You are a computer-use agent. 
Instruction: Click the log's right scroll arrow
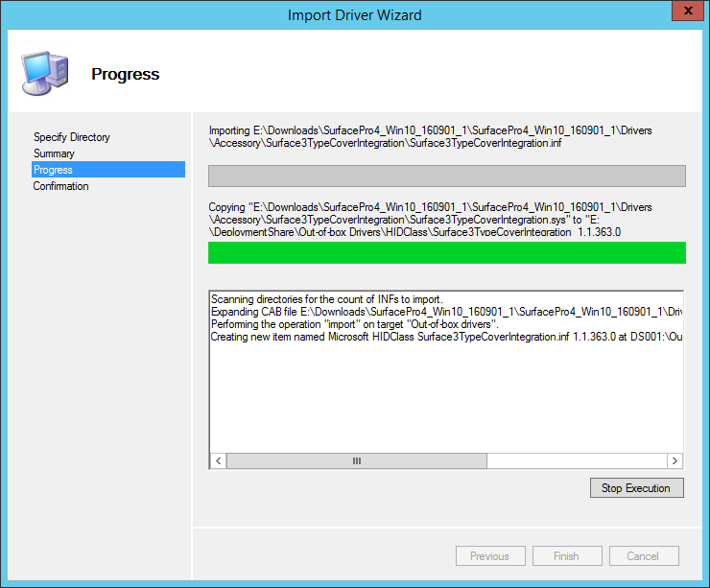pos(674,460)
